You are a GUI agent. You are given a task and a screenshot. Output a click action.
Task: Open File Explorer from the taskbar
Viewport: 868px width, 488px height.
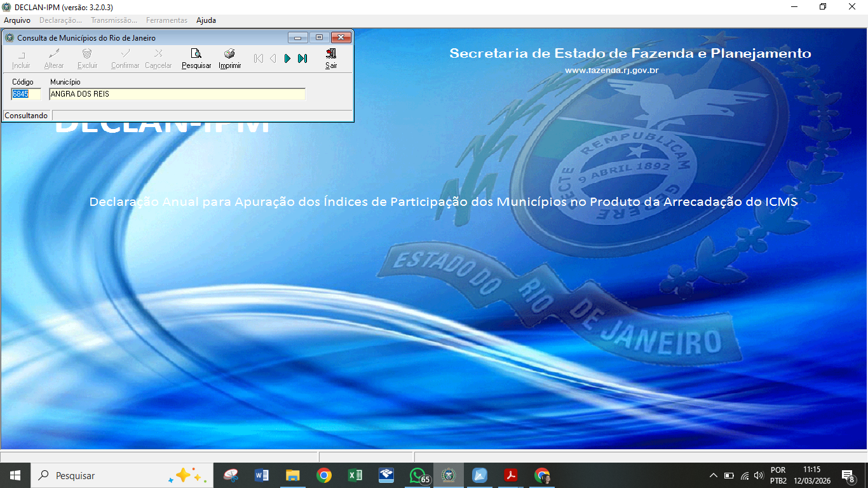[x=293, y=475]
